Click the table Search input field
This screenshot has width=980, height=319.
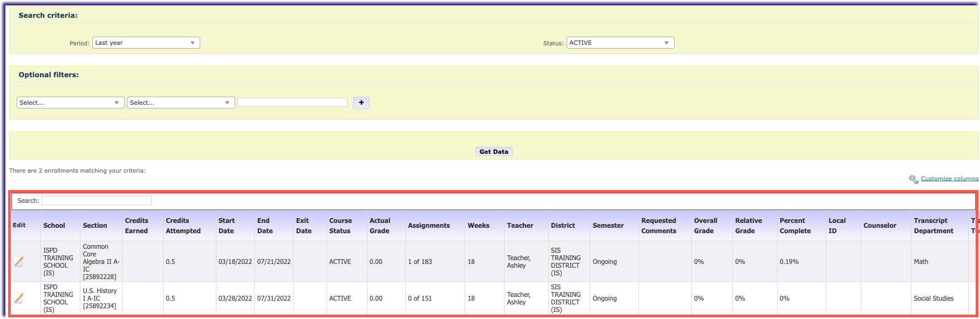point(97,201)
